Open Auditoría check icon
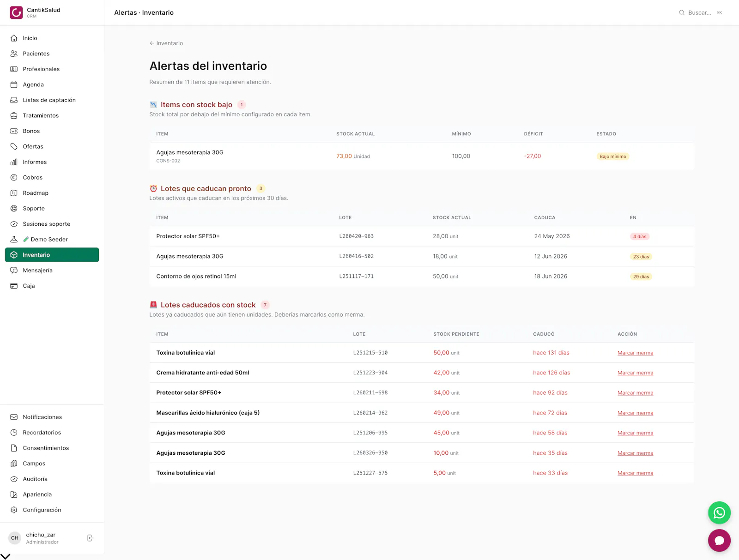Viewport: 739px width, 560px height. [x=14, y=479]
